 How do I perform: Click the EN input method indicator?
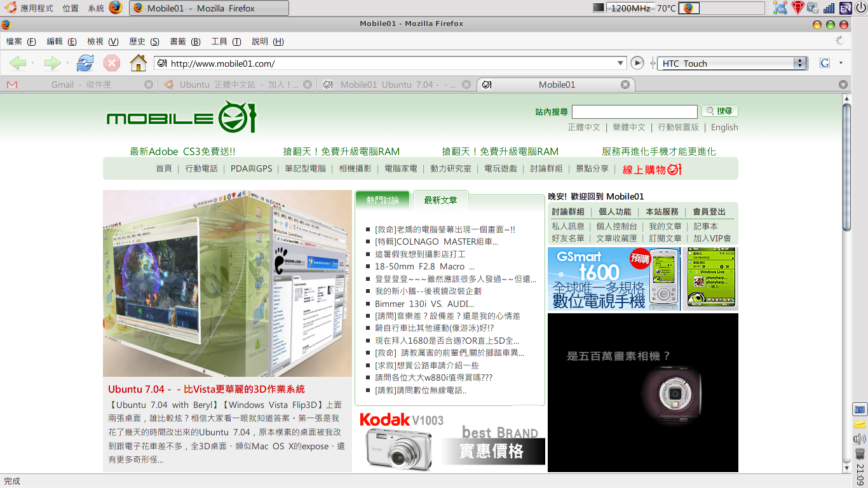click(x=846, y=8)
